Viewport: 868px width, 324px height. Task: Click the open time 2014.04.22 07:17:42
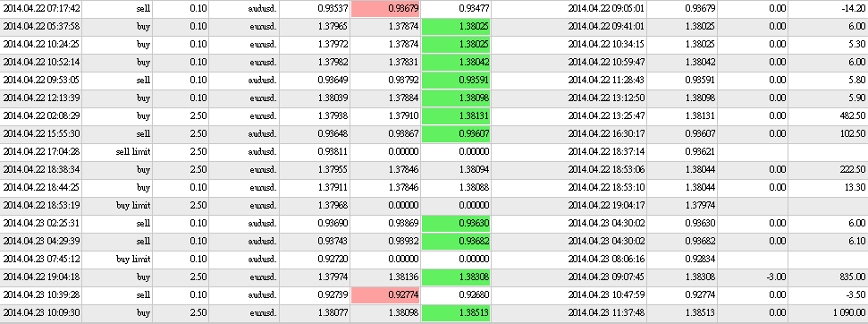pos(42,8)
